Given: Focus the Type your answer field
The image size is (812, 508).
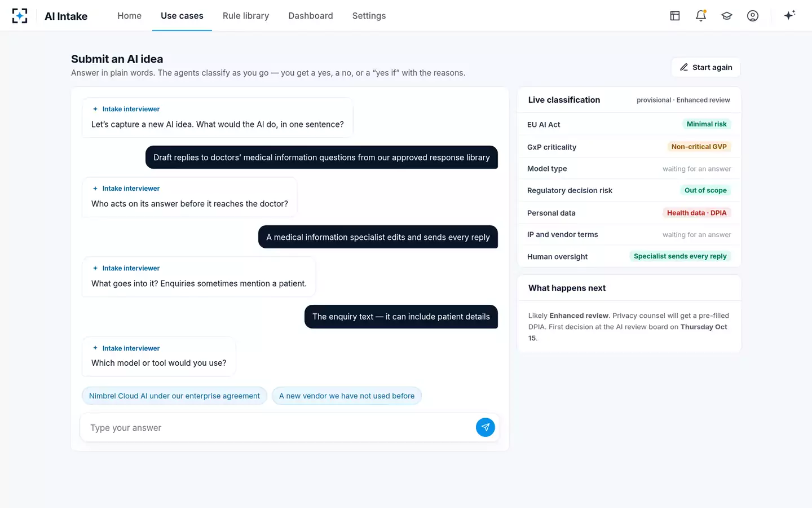Looking at the screenshot, I should point(279,428).
